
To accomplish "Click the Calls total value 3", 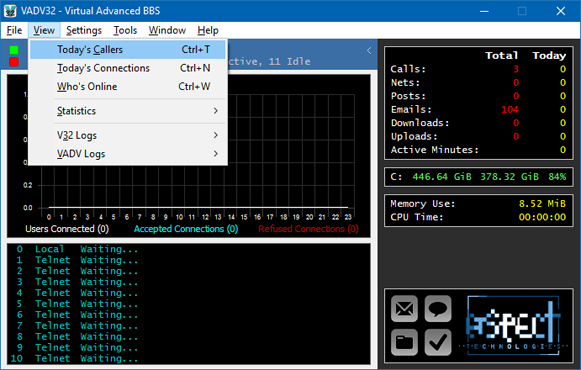I will 516,69.
